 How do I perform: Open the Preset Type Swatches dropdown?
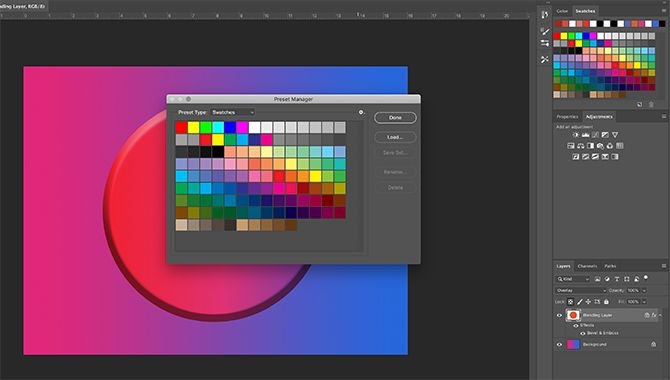(x=233, y=112)
